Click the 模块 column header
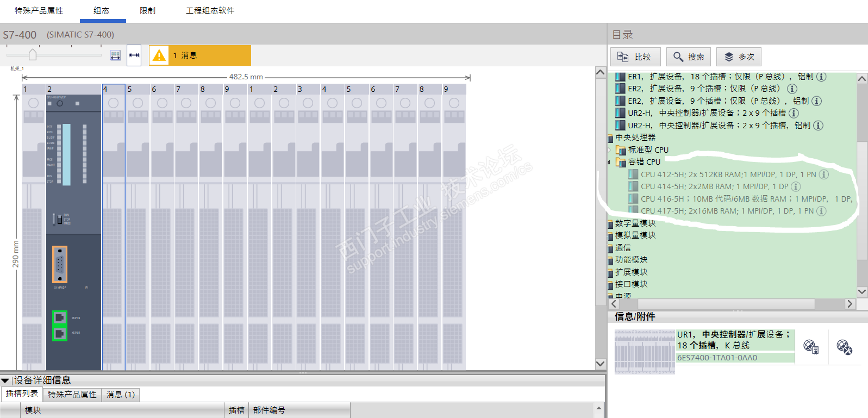Viewport: 868px width, 418px height. (x=122, y=410)
